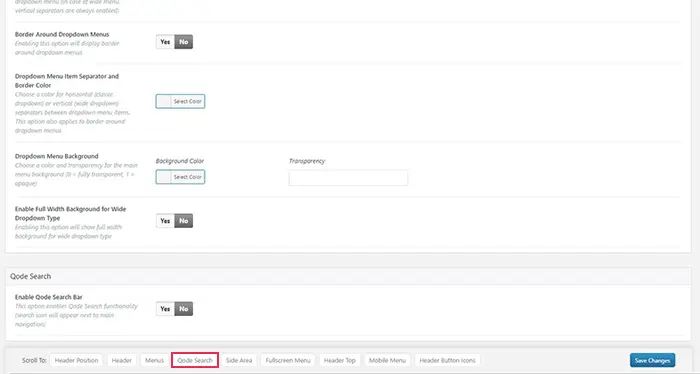Image resolution: width=700 pixels, height=374 pixels.
Task: Set Border Around Dropdown Menus to No
Action: pyautogui.click(x=183, y=42)
